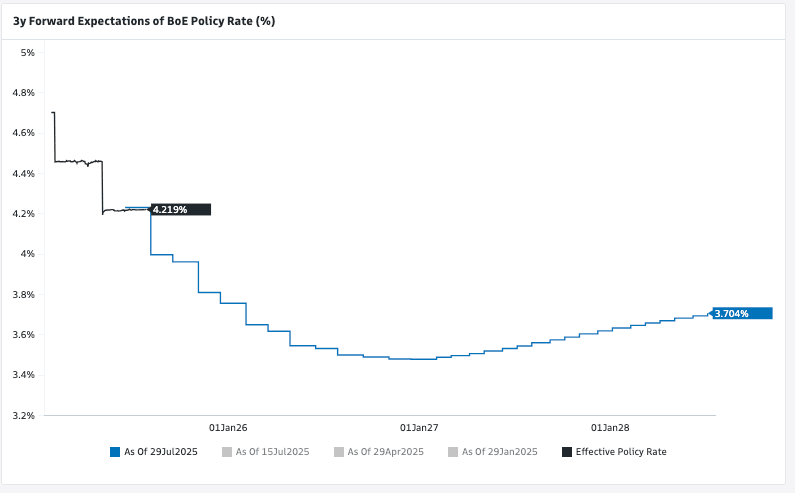Click the grey As Of 15Jul2025 legend square
The width and height of the screenshot is (795, 493).
pos(227,452)
